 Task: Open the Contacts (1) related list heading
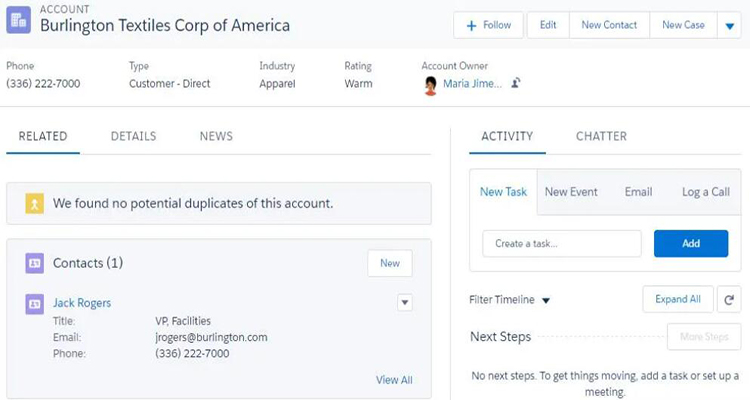point(88,263)
